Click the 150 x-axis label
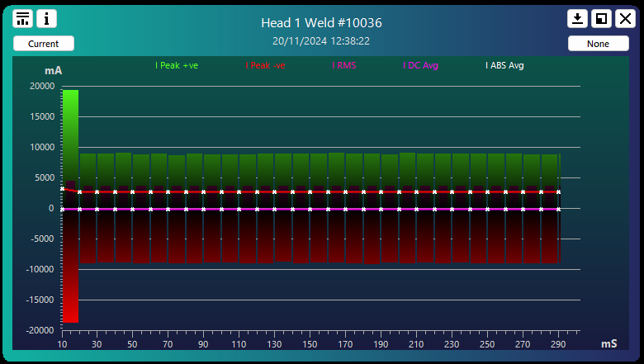The height and width of the screenshot is (364, 644). [x=310, y=344]
